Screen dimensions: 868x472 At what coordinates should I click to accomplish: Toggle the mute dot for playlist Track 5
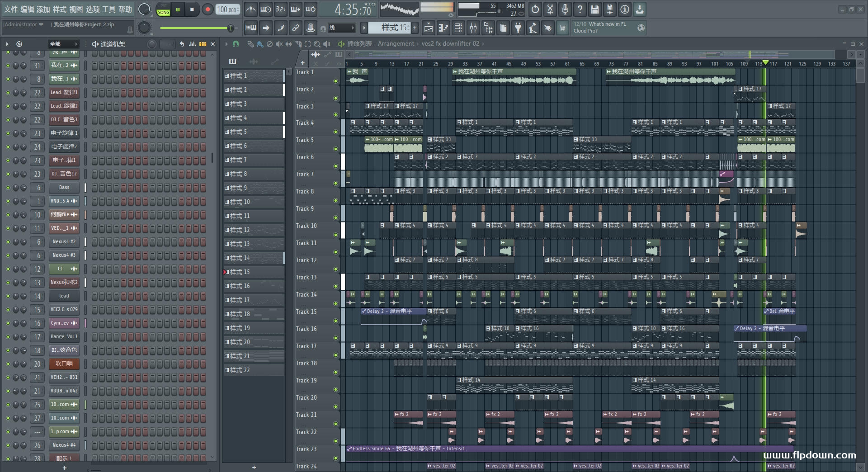point(335,149)
